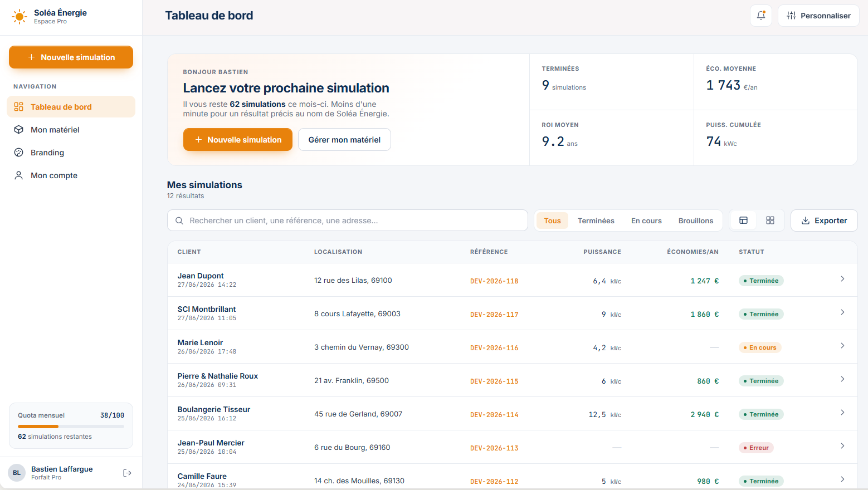This screenshot has height=490, width=868.
Task: Click hero card Nouvelle simulation button
Action: click(238, 140)
